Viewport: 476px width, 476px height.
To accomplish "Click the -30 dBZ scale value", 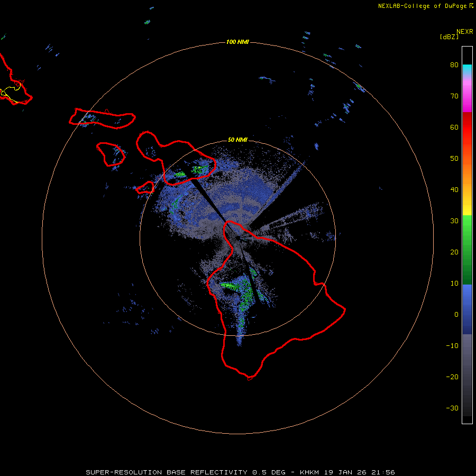I will 452,408.
